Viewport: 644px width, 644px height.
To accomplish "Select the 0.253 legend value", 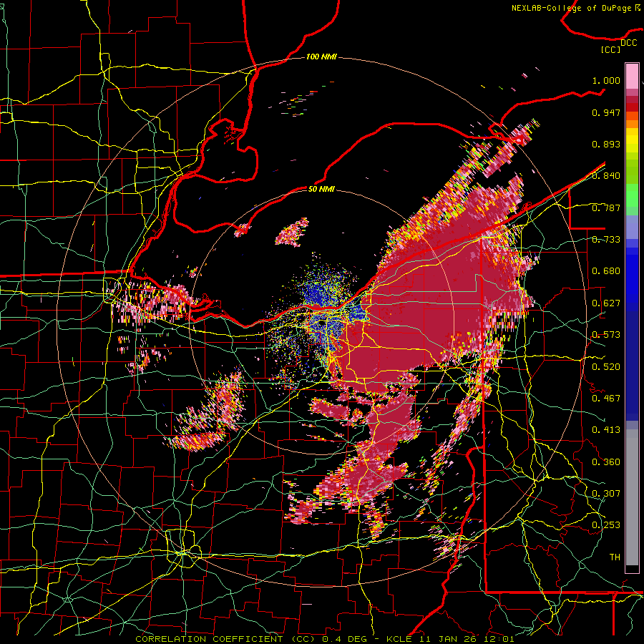I will pyautogui.click(x=606, y=525).
